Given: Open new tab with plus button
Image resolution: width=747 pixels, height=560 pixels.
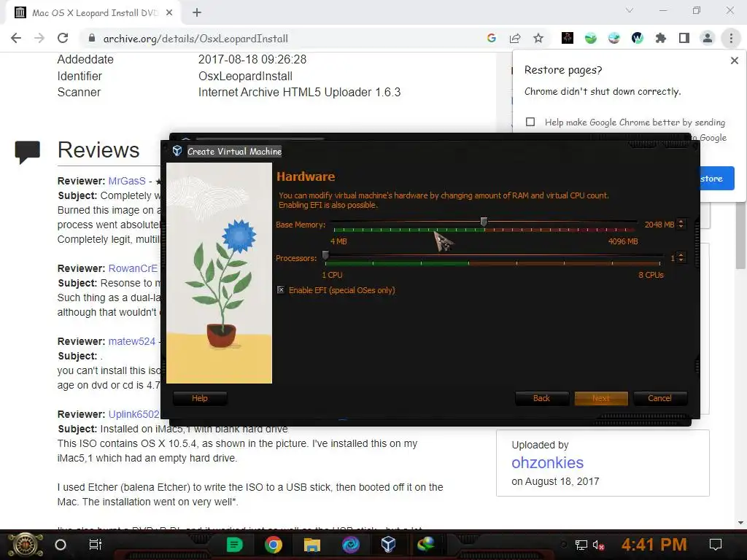Looking at the screenshot, I should pos(197,12).
